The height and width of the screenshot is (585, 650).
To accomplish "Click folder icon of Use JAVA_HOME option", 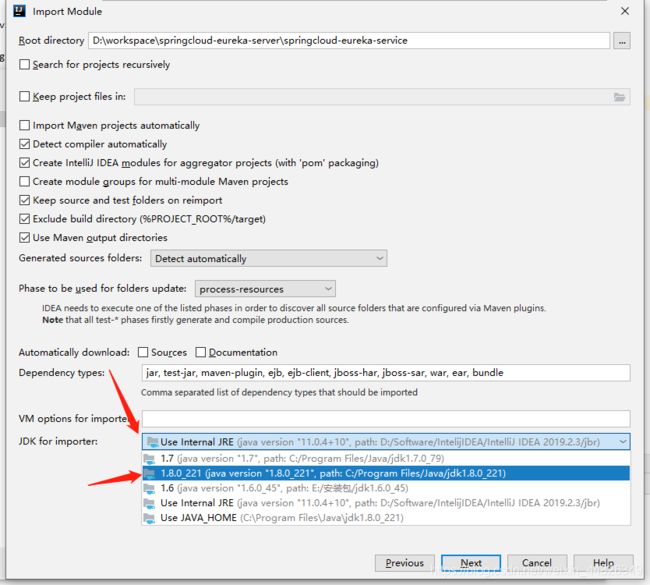I will 151,517.
